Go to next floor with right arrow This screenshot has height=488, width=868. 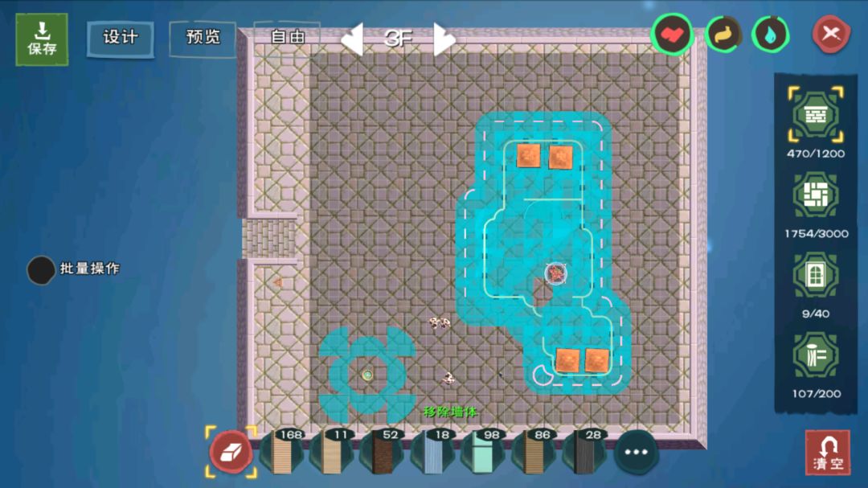(x=444, y=39)
